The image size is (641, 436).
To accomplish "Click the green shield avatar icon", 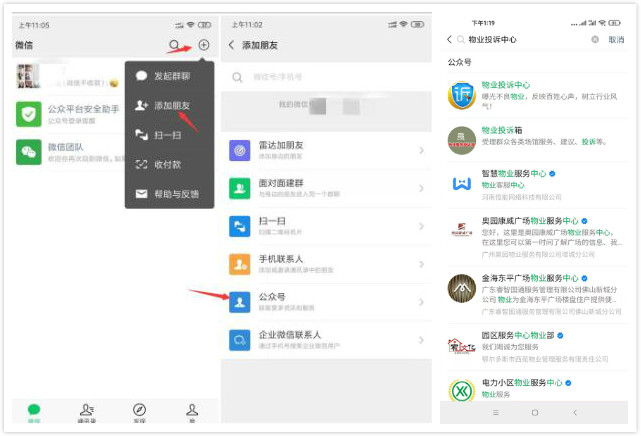I will click(29, 114).
